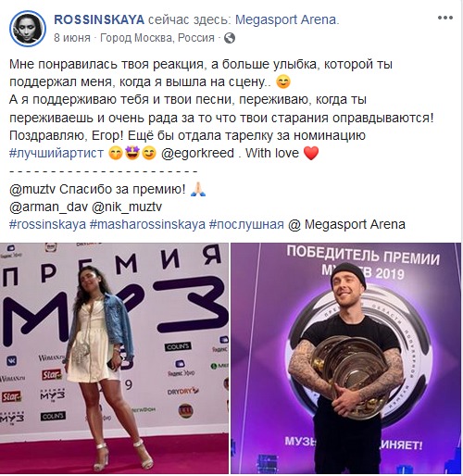This screenshot has height=476, width=463.
Task: Open the Город Москва, Россия location
Action: click(x=157, y=38)
